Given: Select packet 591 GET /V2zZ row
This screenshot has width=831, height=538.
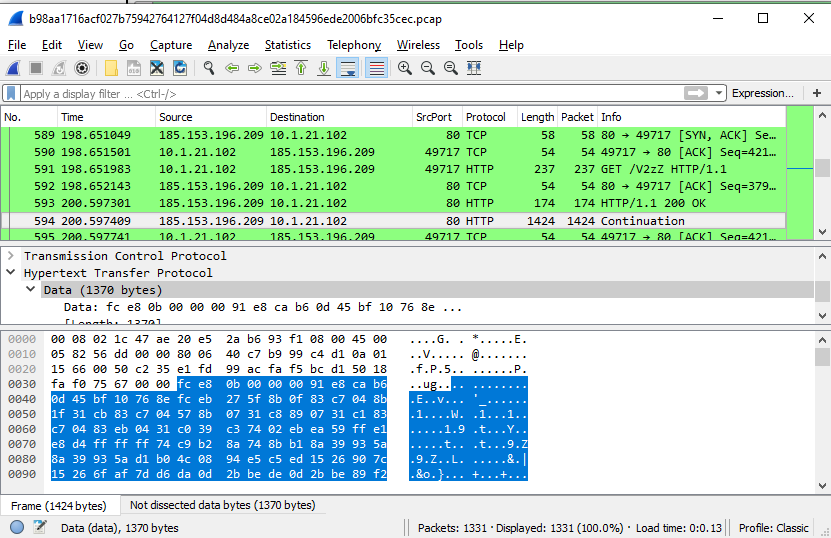Looking at the screenshot, I should 393,169.
